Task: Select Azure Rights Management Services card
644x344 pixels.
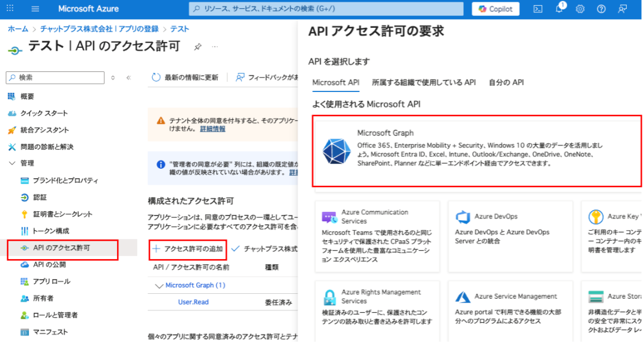Action: click(377, 311)
